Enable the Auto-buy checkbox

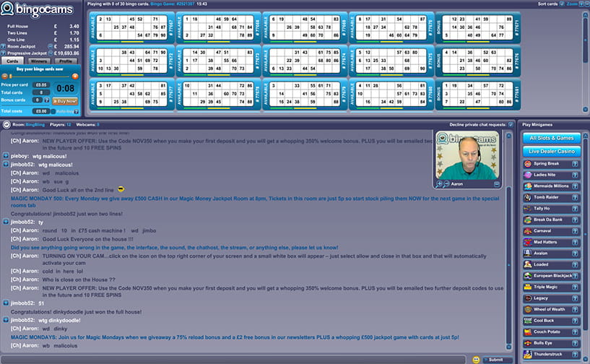pos(53,111)
